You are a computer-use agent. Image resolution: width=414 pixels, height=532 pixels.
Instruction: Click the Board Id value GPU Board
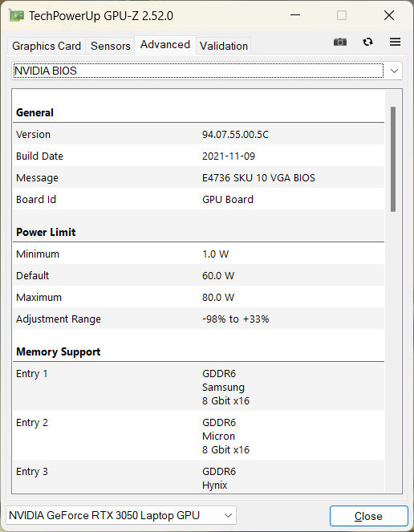coord(228,200)
